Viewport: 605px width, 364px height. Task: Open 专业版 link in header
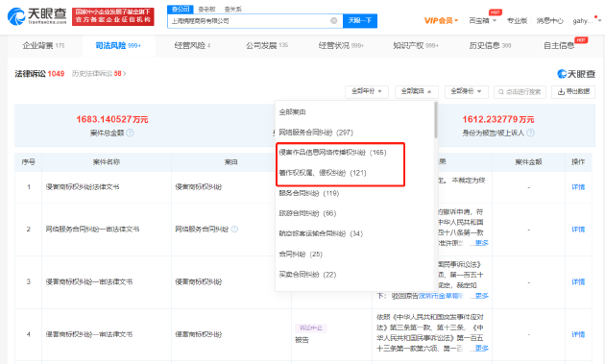pyautogui.click(x=517, y=21)
